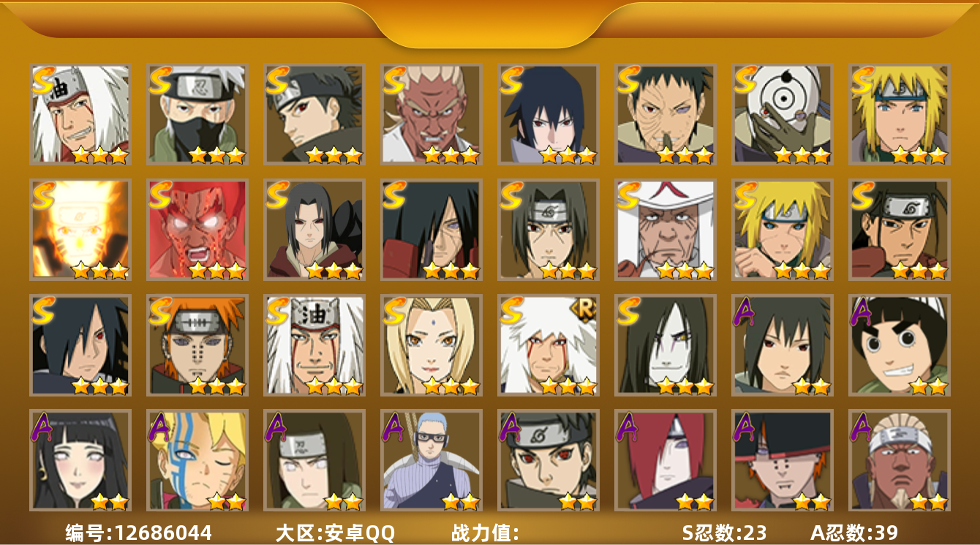Image resolution: width=980 pixels, height=545 pixels.
Task: Click the account number 12686044 label
Action: [138, 533]
